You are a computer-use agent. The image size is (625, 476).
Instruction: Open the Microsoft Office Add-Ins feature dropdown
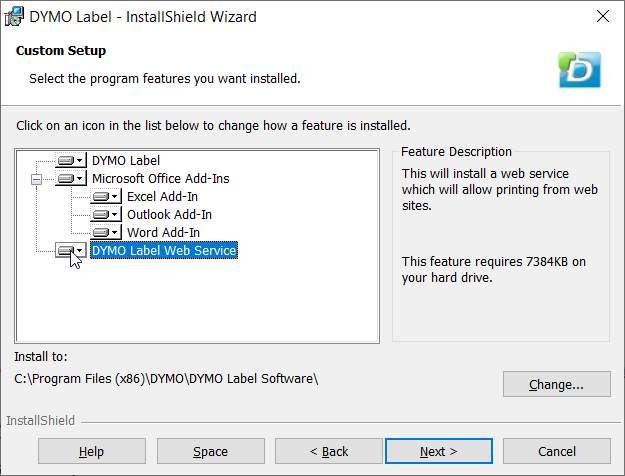(71, 178)
